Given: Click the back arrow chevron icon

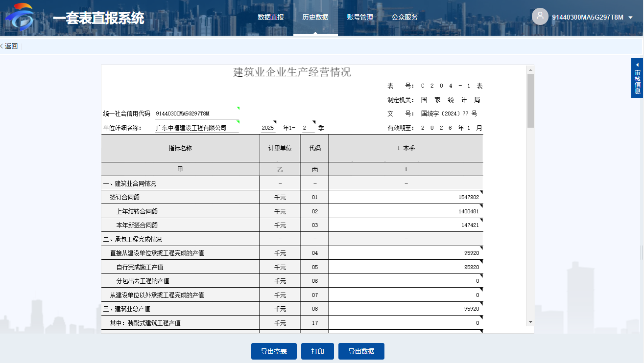Looking at the screenshot, I should click(1, 46).
